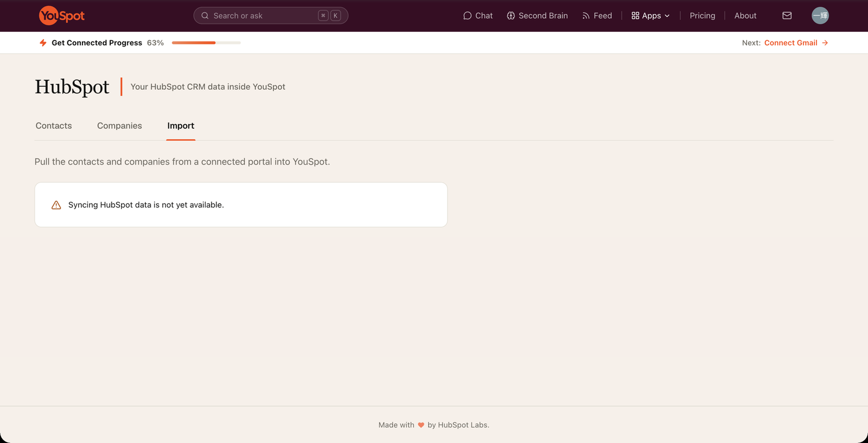Viewport: 868px width, 443px height.
Task: Click the 'by HubSpot Labs.' footer text
Action: coord(458,425)
